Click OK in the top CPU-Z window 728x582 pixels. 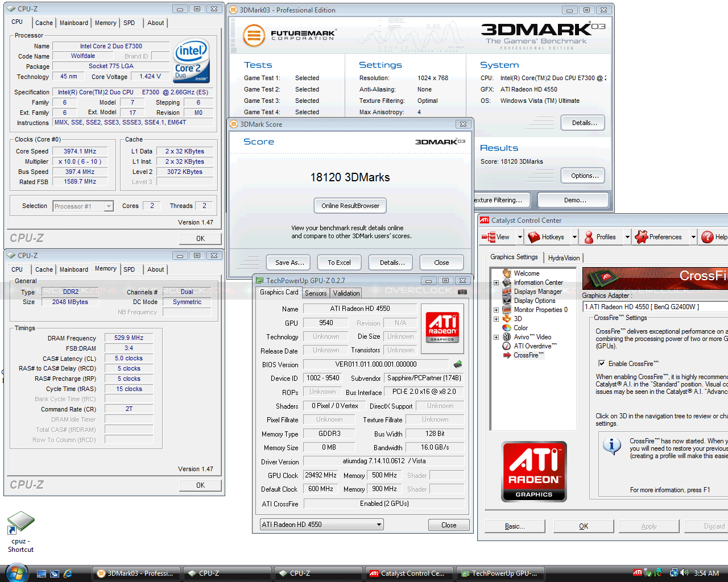pyautogui.click(x=200, y=239)
